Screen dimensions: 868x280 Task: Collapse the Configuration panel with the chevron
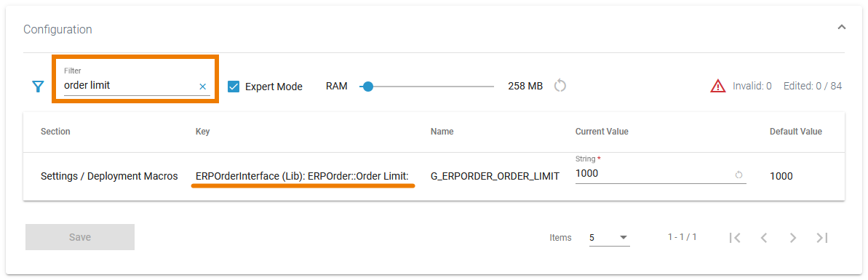pyautogui.click(x=841, y=27)
